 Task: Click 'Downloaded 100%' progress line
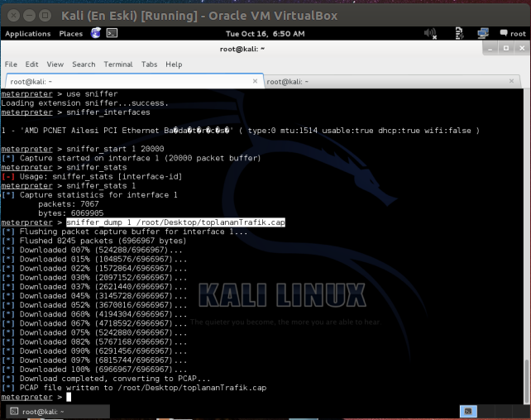93,370
